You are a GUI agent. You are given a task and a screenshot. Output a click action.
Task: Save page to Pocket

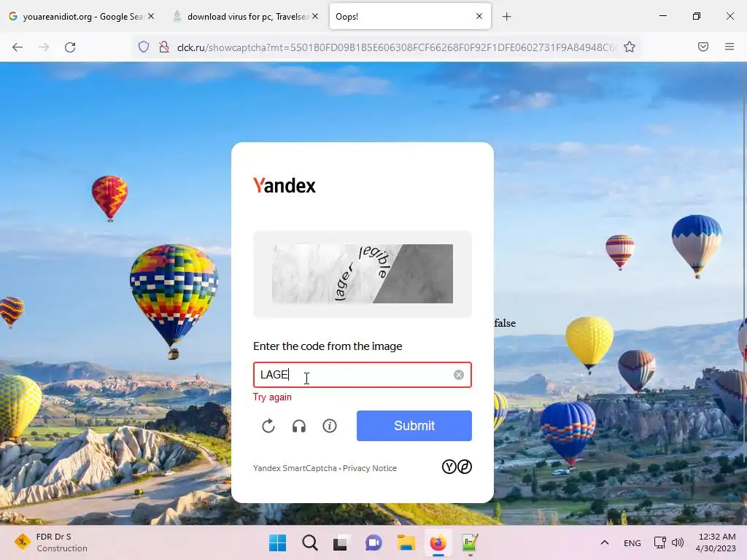[703, 47]
